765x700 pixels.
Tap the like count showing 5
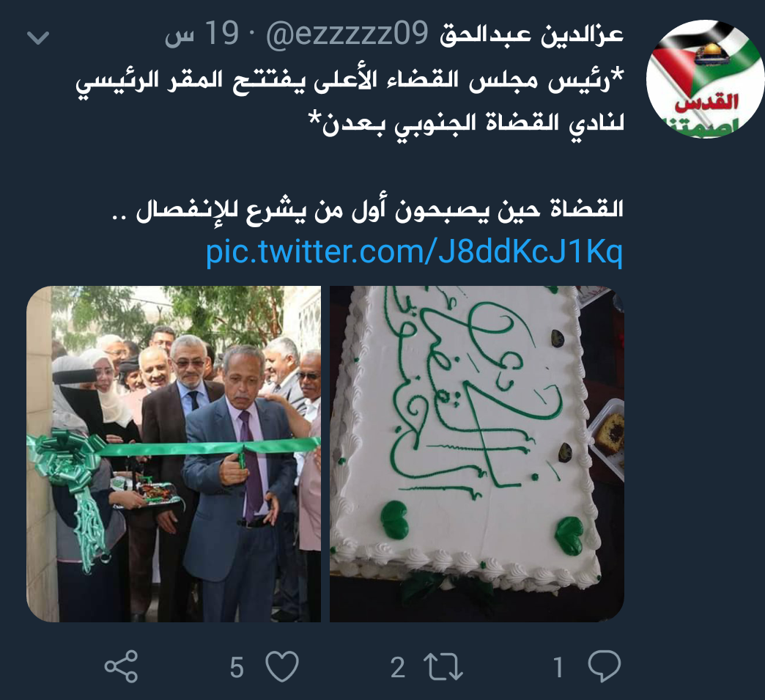click(237, 667)
